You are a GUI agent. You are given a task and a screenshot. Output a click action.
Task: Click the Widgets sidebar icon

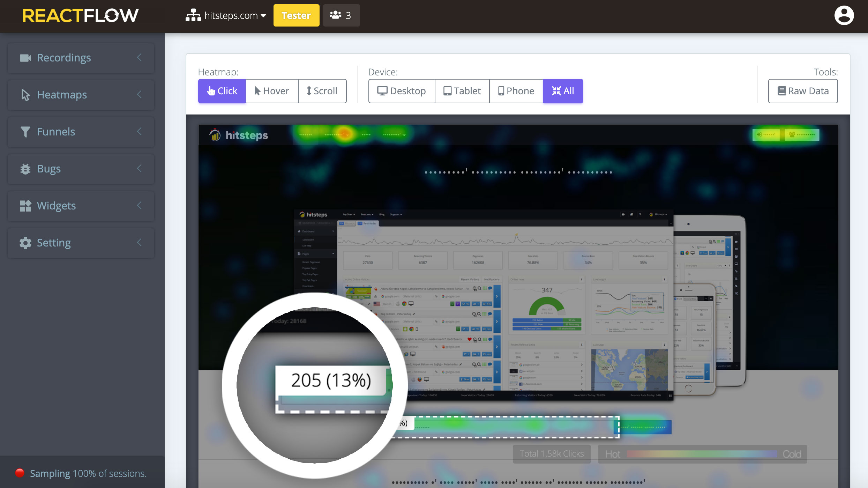point(24,206)
